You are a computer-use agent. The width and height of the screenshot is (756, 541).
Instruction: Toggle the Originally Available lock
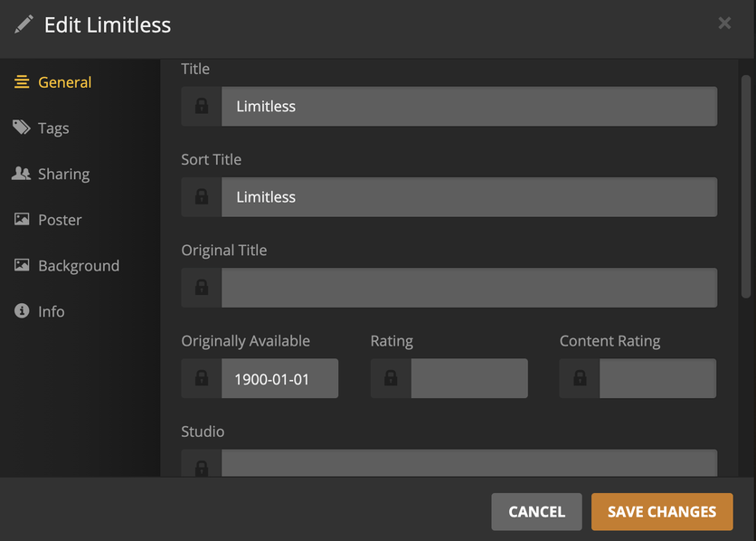(x=202, y=379)
